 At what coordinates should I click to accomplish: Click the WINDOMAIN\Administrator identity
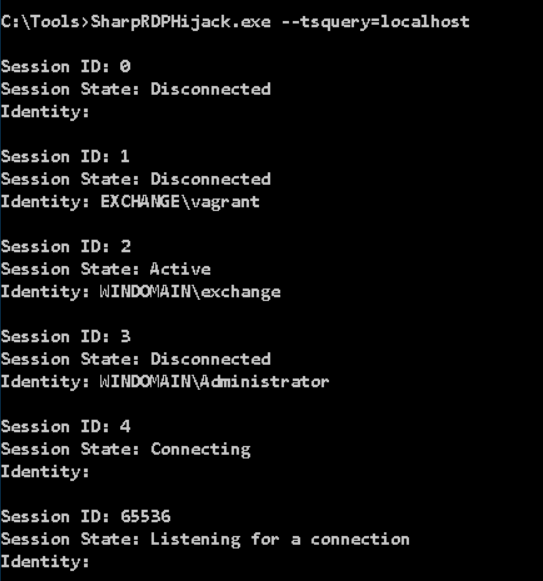click(214, 382)
